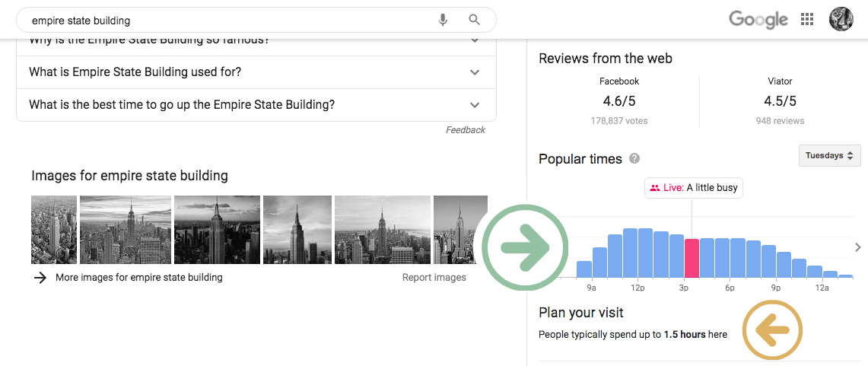Click the 'Popular times' heading
868x366 pixels.
point(580,160)
